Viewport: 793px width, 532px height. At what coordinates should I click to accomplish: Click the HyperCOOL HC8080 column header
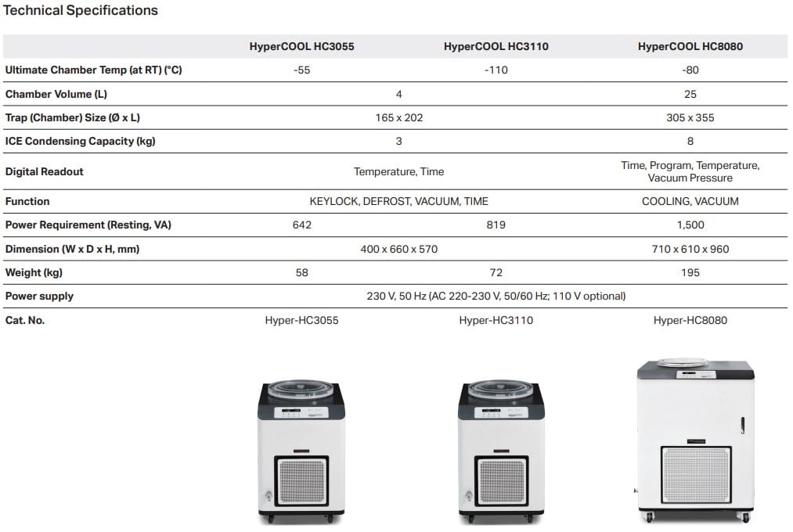690,47
